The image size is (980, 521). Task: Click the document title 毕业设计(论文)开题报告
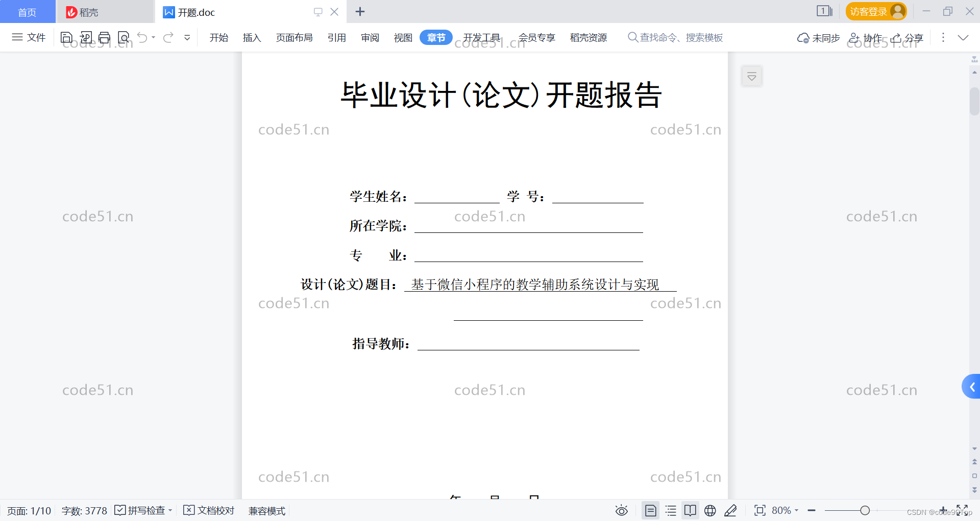pos(501,95)
